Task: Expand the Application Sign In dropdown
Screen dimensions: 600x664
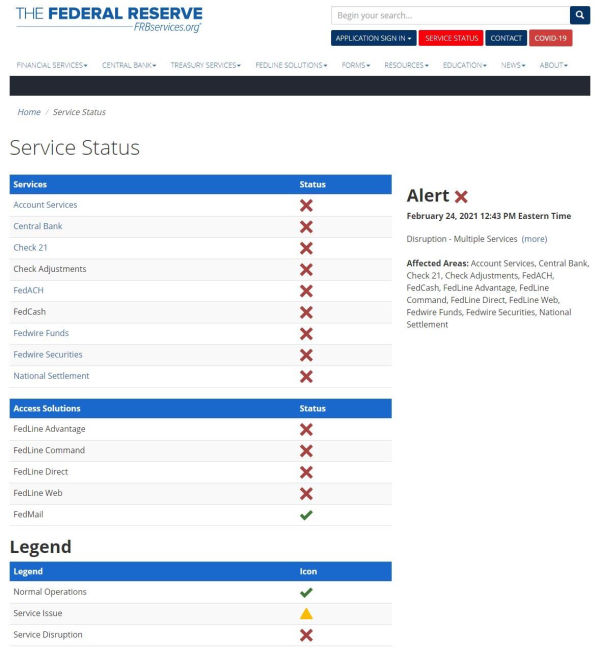Action: point(373,38)
